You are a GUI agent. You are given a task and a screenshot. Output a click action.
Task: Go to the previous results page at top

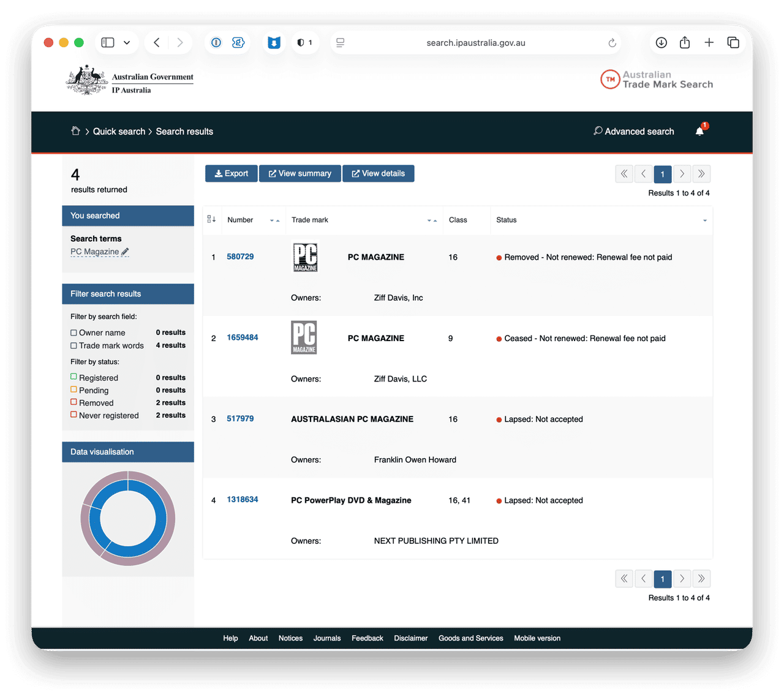[x=643, y=174]
